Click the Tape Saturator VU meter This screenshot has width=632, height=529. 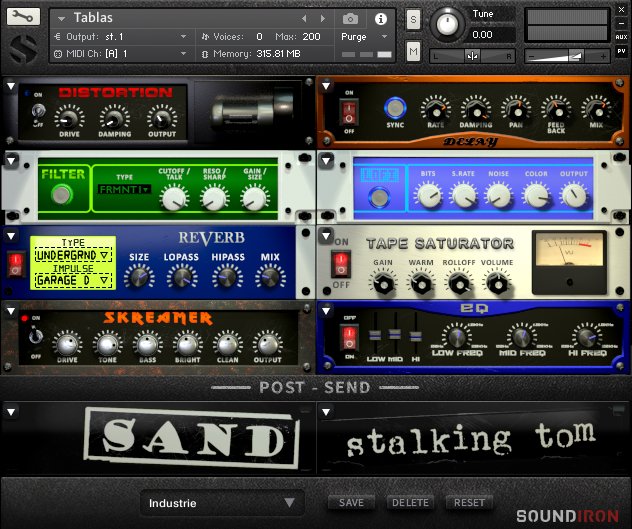(x=569, y=262)
